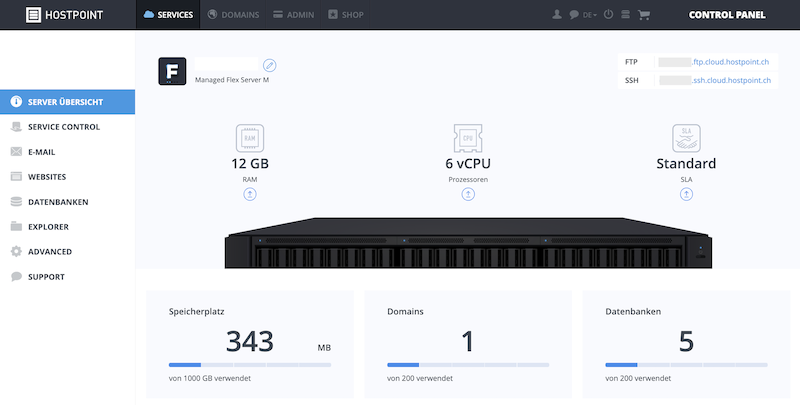800x405 pixels.
Task: Open Service Control in sidebar
Action: click(67, 126)
